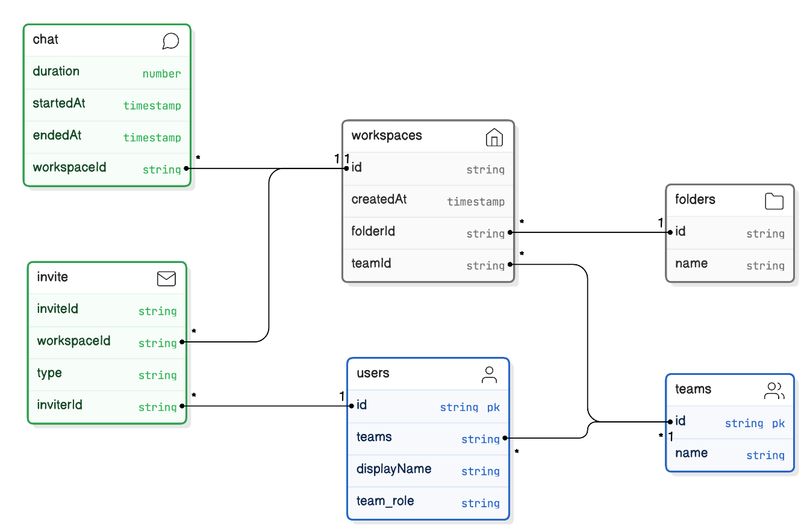This screenshot has height=532, width=807.
Task: Click the number type beside duration
Action: (x=161, y=74)
